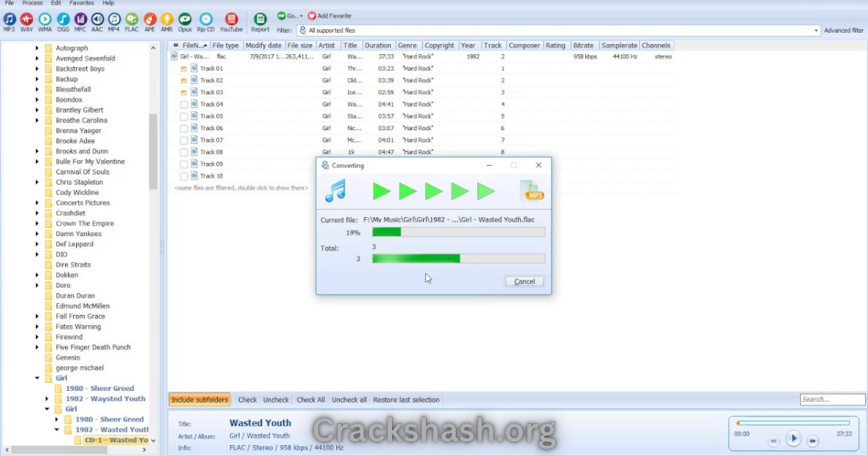The height and width of the screenshot is (456, 868).
Task: Click the Uncheck button
Action: pos(276,400)
